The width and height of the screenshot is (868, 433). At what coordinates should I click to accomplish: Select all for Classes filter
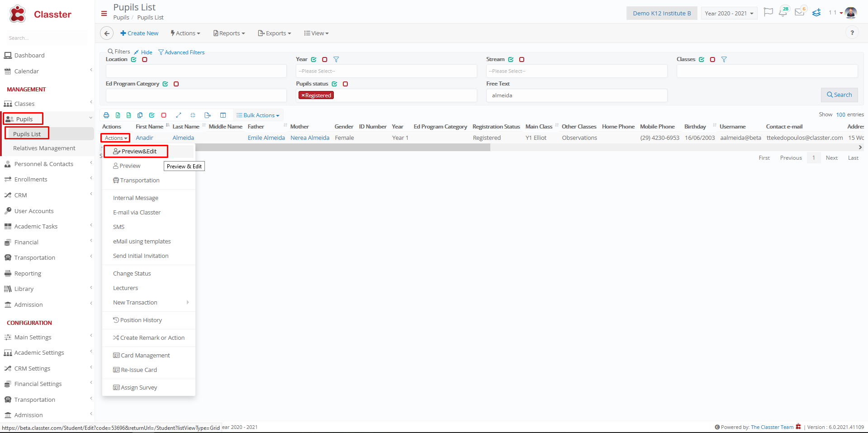click(702, 59)
